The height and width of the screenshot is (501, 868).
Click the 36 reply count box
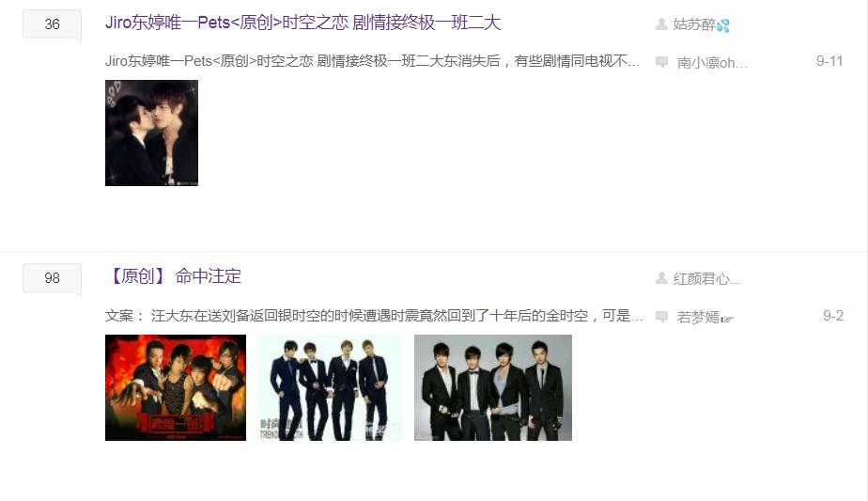pyautogui.click(x=52, y=24)
